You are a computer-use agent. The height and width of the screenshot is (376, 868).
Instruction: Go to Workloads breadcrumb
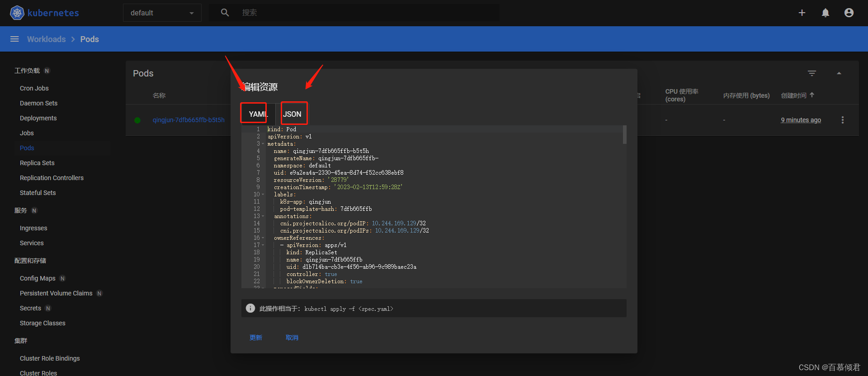click(46, 39)
